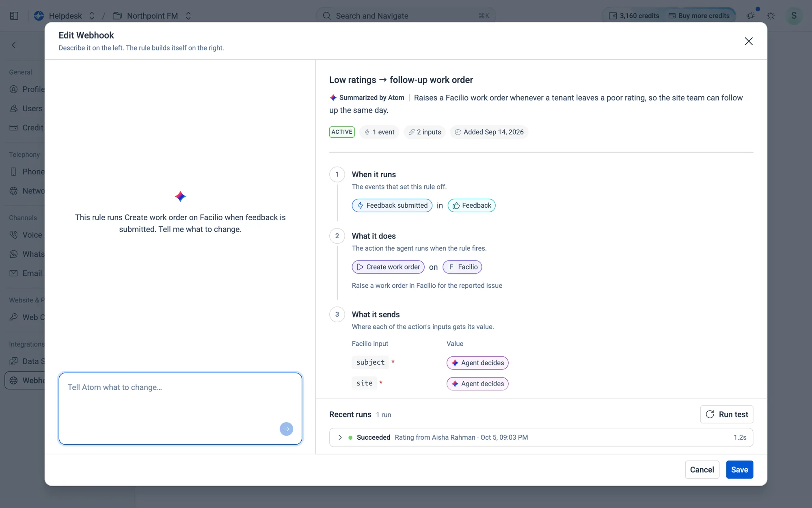Click the 2 inputs chip

pyautogui.click(x=425, y=132)
